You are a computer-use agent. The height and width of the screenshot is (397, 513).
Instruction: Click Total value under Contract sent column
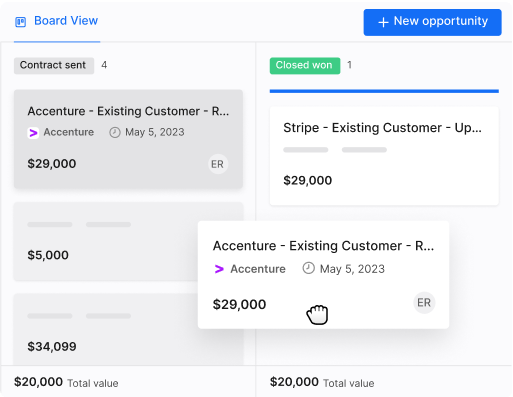pyautogui.click(x=93, y=383)
